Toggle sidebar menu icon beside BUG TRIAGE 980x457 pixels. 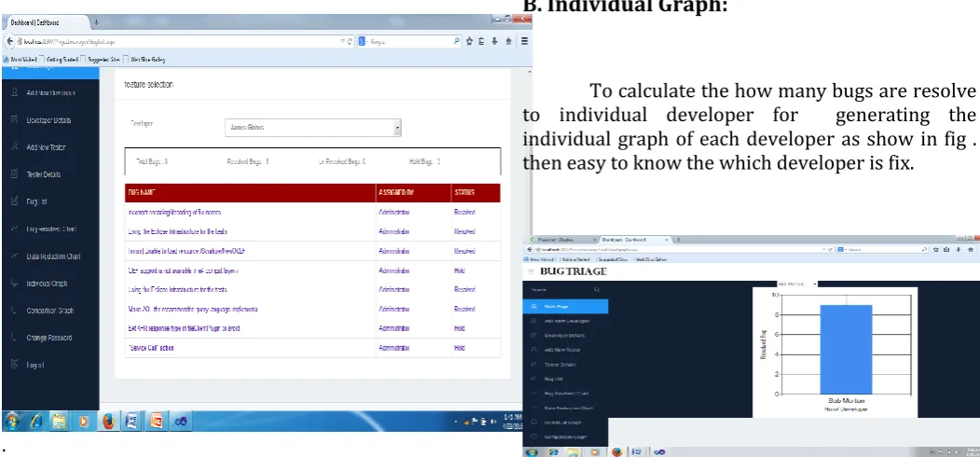pos(531,271)
